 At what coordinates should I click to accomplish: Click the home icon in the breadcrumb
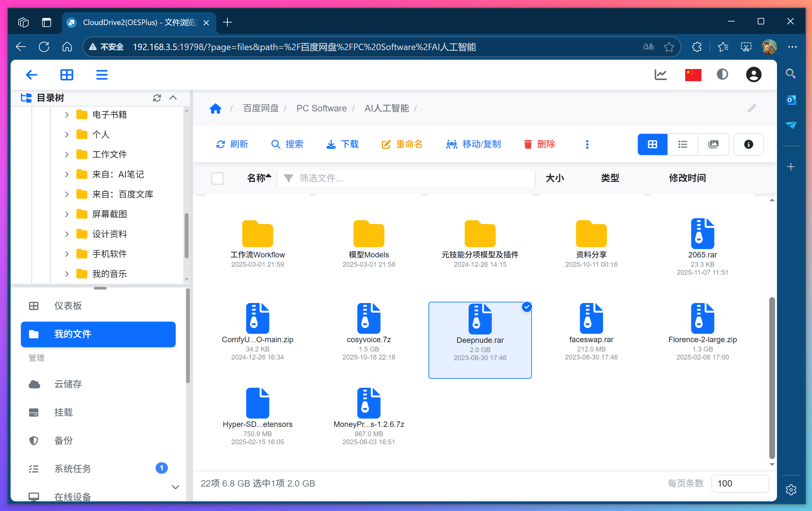pos(216,108)
